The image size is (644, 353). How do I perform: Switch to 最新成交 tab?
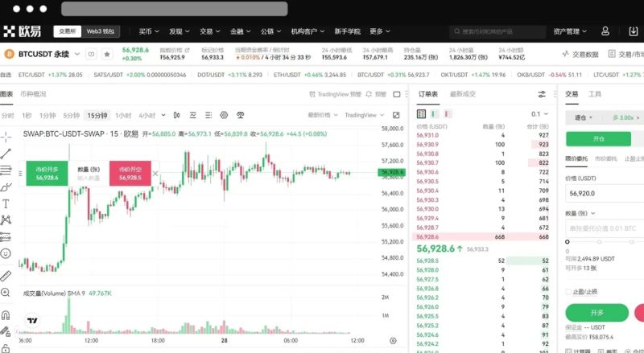click(x=462, y=94)
